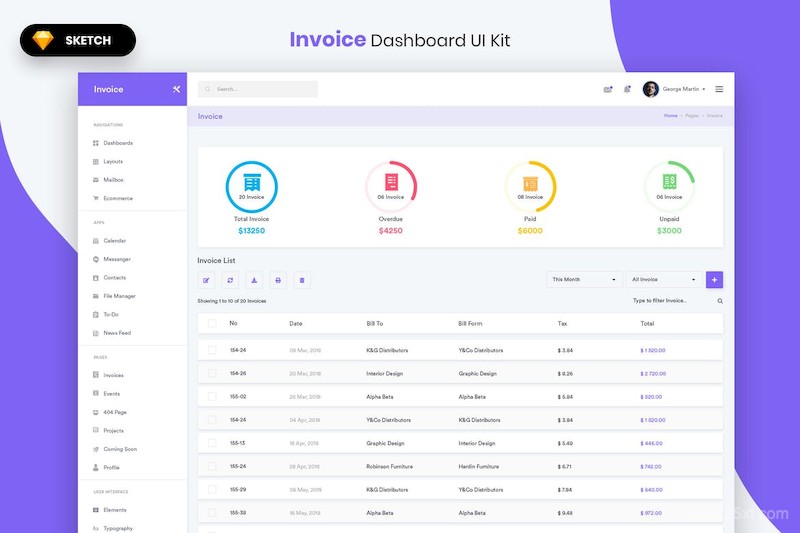Open Dashboards in the sidebar navigation
The image size is (800, 533).
[118, 143]
